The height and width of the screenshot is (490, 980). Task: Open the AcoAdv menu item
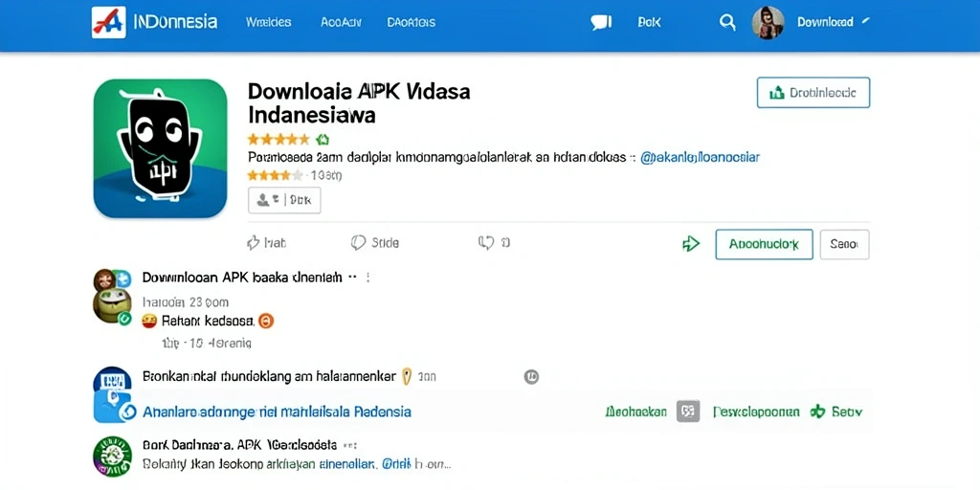[x=342, y=23]
